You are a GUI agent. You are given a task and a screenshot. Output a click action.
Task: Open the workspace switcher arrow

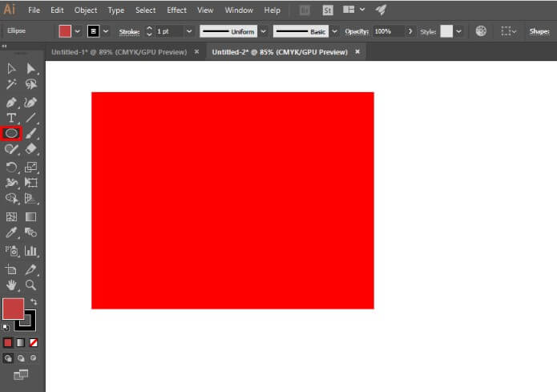pos(362,10)
